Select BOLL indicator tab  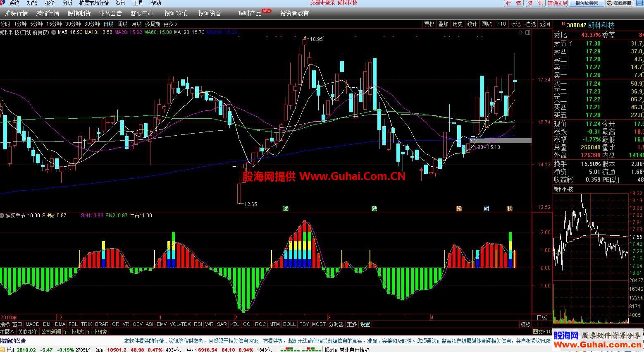pyautogui.click(x=289, y=324)
